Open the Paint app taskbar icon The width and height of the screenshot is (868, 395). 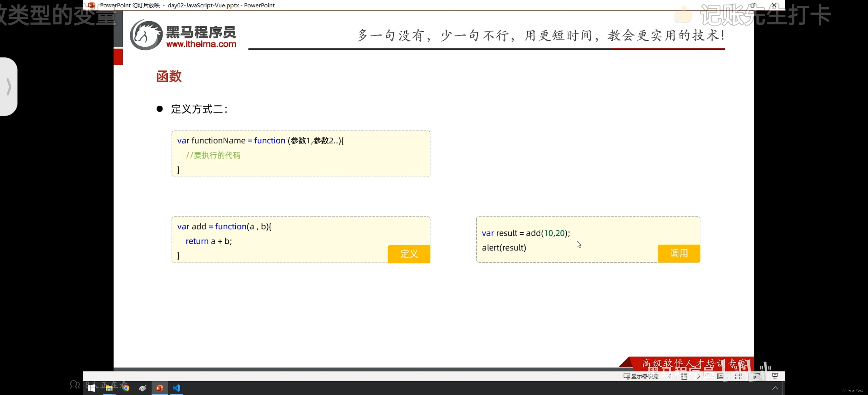(142, 388)
